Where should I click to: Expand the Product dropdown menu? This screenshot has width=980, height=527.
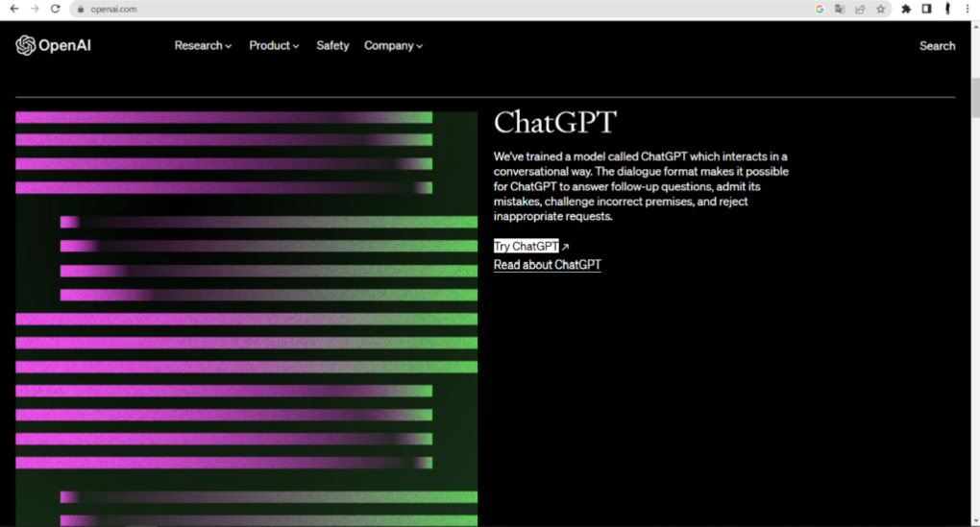click(x=274, y=45)
